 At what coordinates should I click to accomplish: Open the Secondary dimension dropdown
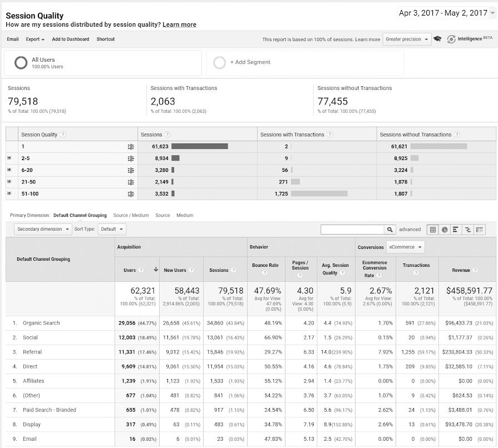43,229
